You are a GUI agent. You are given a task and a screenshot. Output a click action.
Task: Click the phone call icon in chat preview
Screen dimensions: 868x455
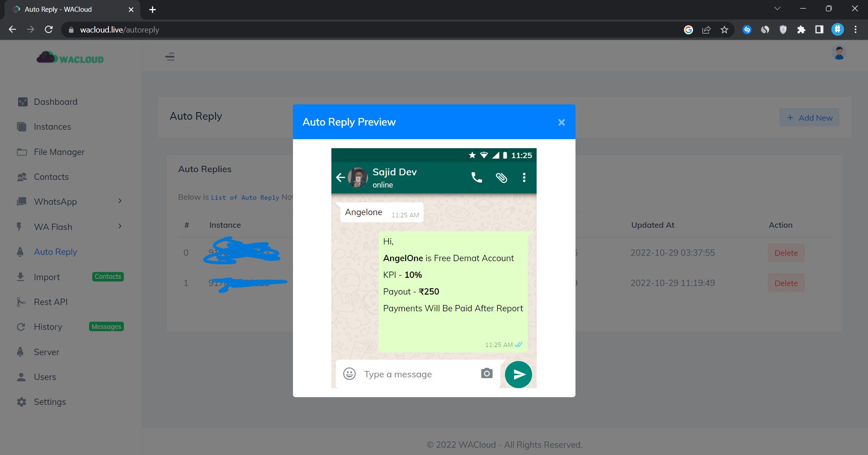point(476,178)
